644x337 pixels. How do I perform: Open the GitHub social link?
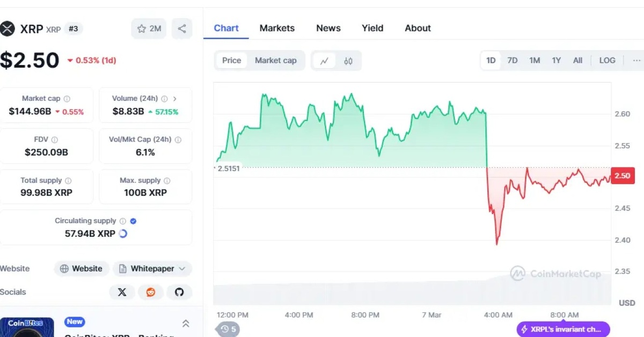click(x=179, y=292)
